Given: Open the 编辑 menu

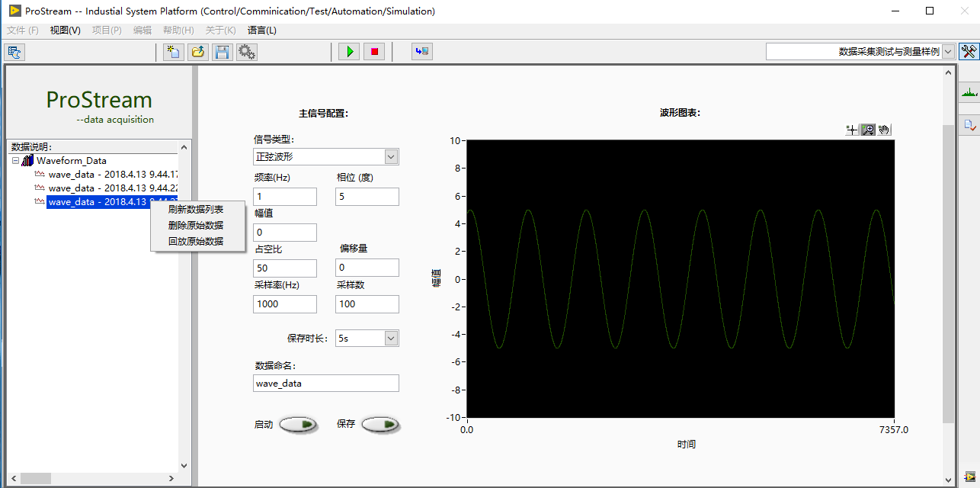Looking at the screenshot, I should 143,30.
